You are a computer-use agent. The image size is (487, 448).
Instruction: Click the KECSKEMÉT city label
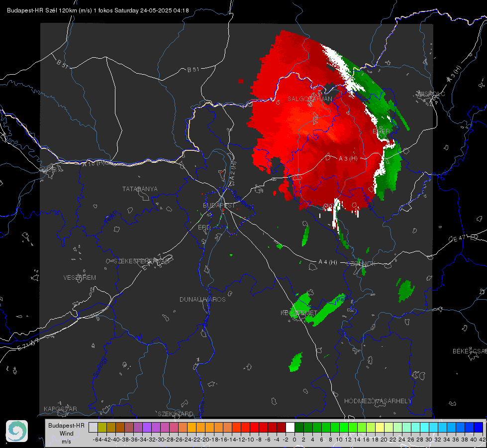(299, 313)
